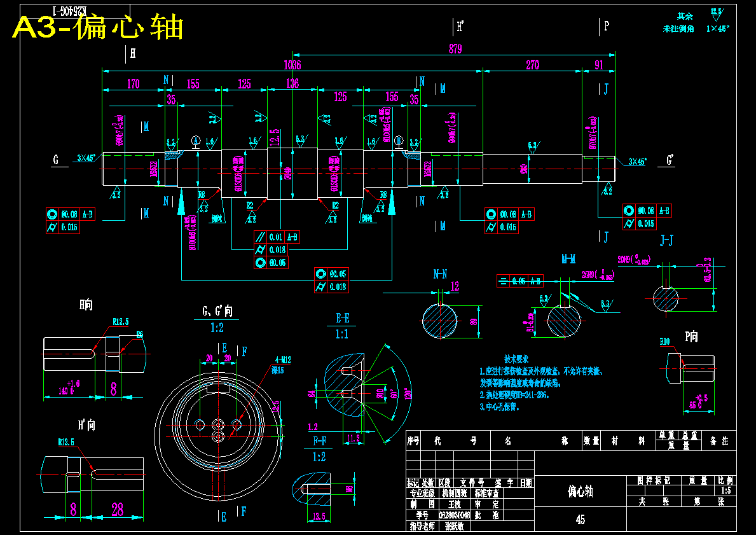756x535 pixels.
Task: Click the 91 dimension near right end
Action: (599, 65)
